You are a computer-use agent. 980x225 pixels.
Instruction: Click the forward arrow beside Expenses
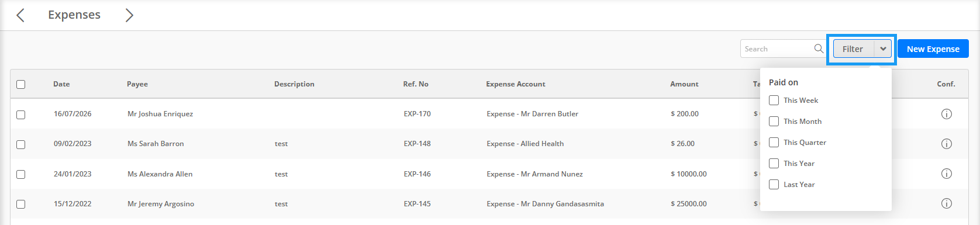click(x=129, y=15)
